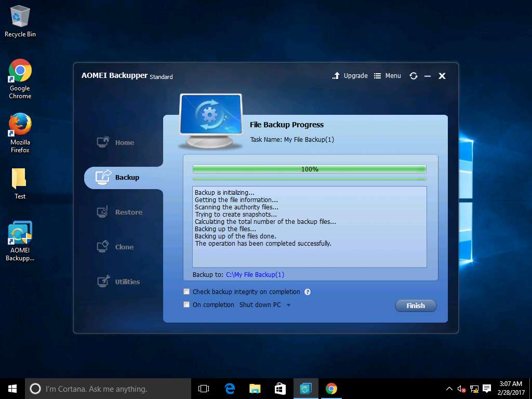Open the Windows Start menu
This screenshot has height=399, width=532.
[12, 389]
